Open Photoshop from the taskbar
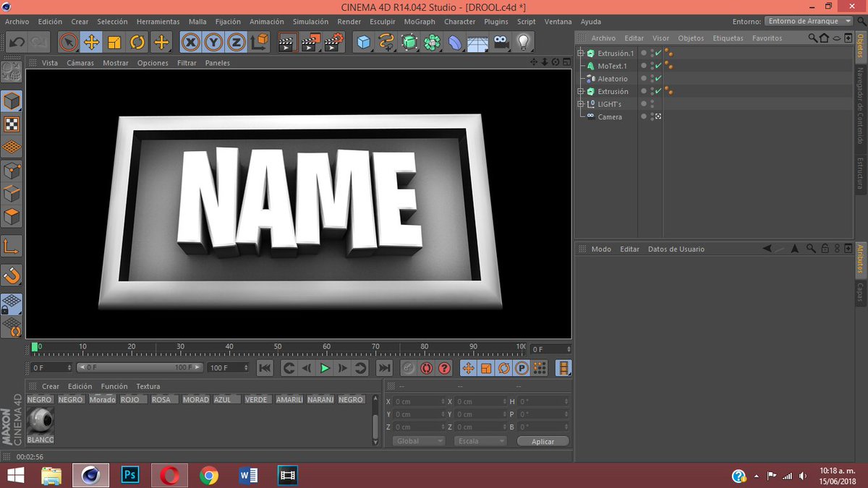Image resolution: width=868 pixels, height=488 pixels. click(131, 475)
